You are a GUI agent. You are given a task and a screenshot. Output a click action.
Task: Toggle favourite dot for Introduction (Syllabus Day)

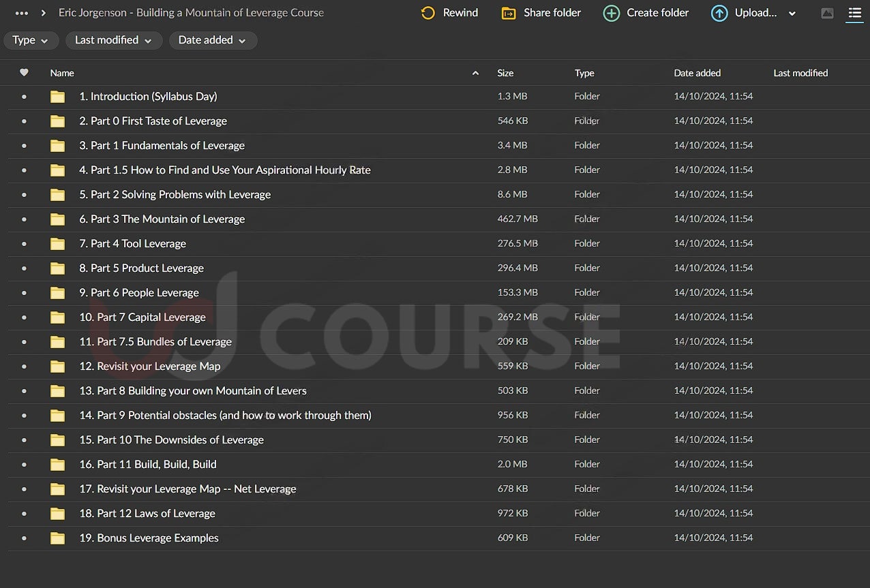[x=24, y=97]
